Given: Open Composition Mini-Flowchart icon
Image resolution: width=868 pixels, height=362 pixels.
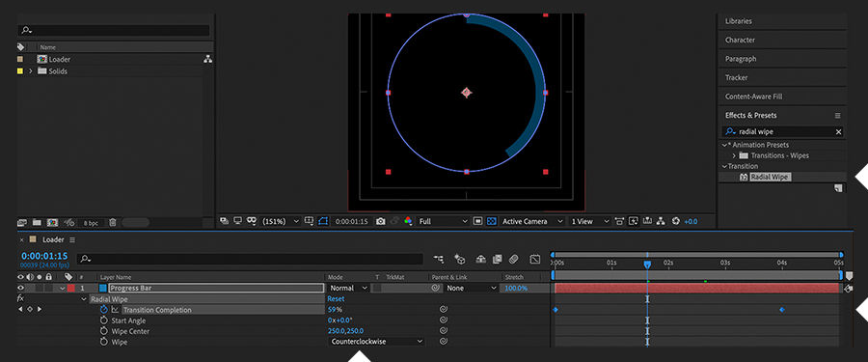Looking at the screenshot, I should (439, 259).
